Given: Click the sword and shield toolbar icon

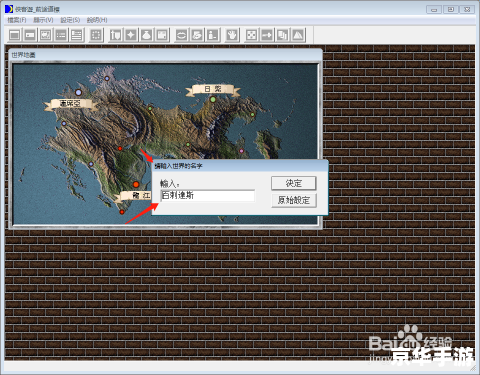Looking at the screenshot, I should [x=115, y=35].
